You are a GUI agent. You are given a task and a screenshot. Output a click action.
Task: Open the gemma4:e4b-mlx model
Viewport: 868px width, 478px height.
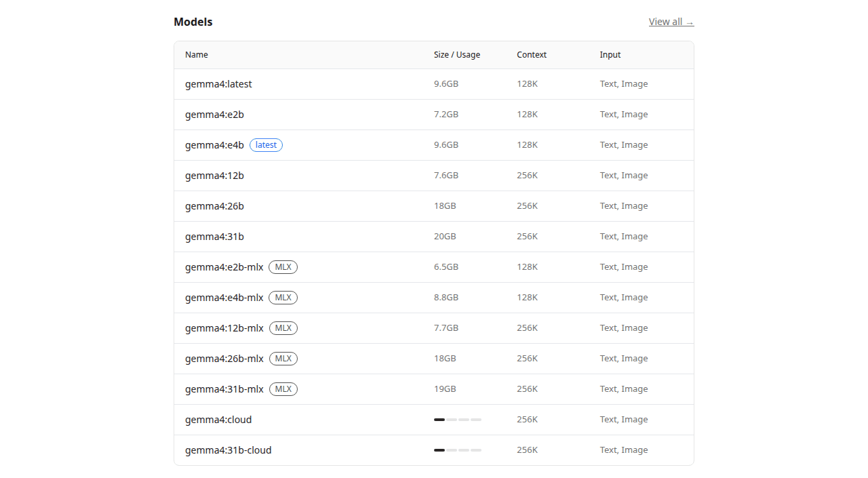click(224, 298)
